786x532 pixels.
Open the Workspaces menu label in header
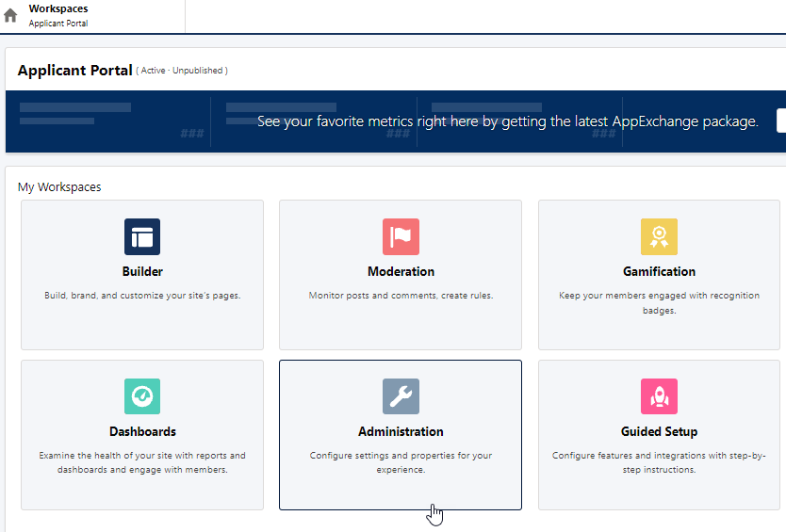coord(58,9)
